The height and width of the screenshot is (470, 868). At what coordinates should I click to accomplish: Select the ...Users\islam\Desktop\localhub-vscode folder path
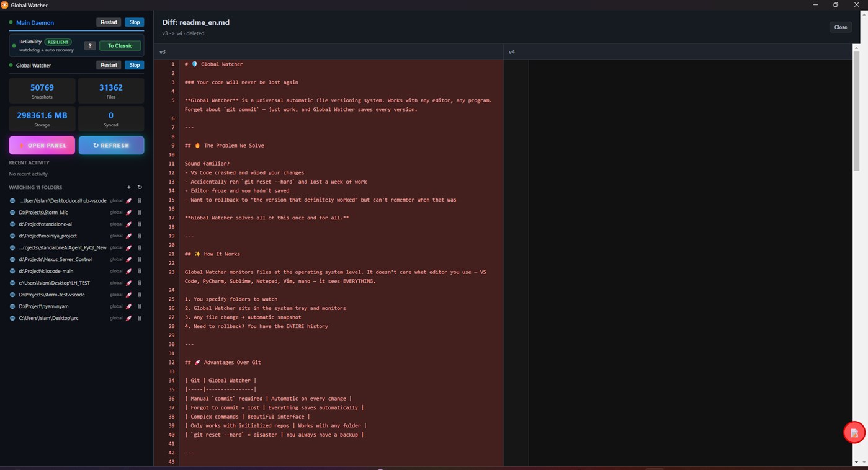tap(63, 201)
